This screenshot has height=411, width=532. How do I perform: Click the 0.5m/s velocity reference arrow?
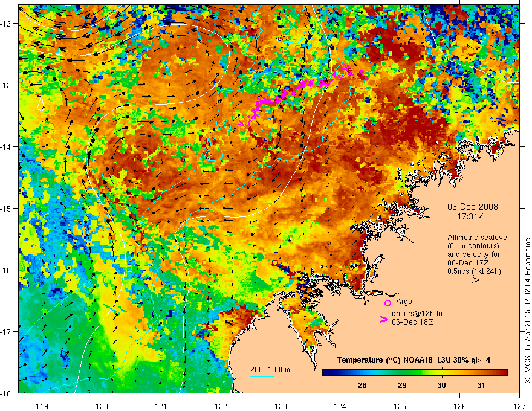(x=467, y=280)
